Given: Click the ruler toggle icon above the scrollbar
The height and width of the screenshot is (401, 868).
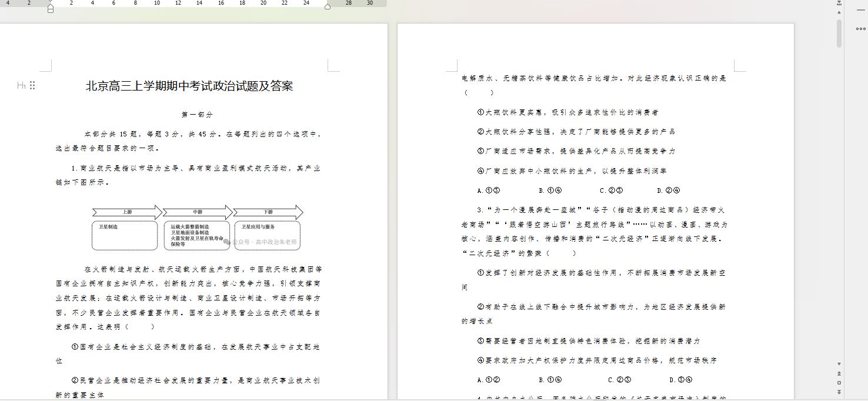Looking at the screenshot, I should [x=839, y=3].
